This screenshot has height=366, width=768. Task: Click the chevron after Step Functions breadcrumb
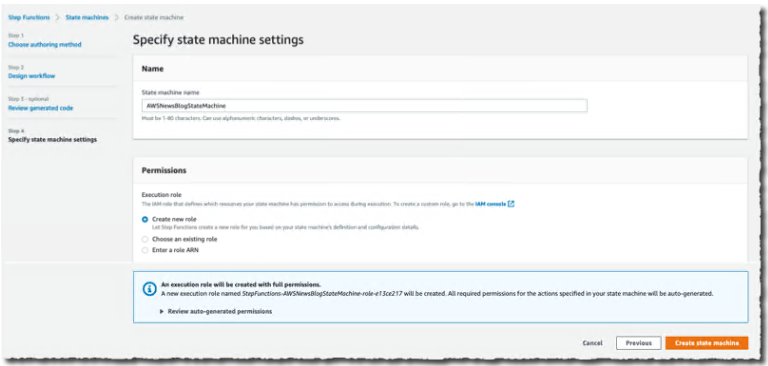[58, 18]
